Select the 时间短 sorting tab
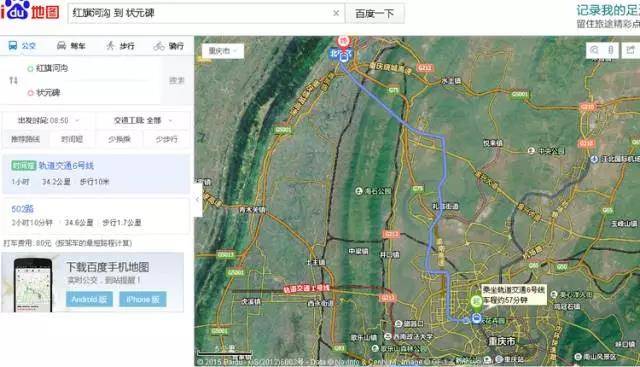640x367 pixels. [x=72, y=139]
